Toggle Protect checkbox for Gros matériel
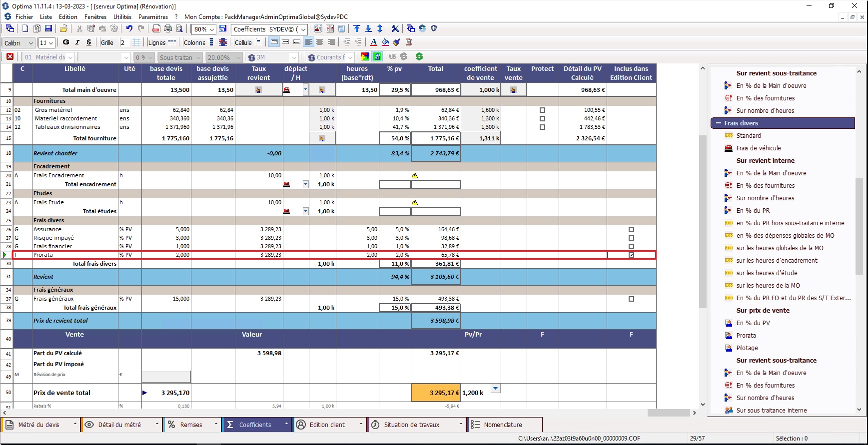Screen dimensions: 868x445 click(542, 110)
